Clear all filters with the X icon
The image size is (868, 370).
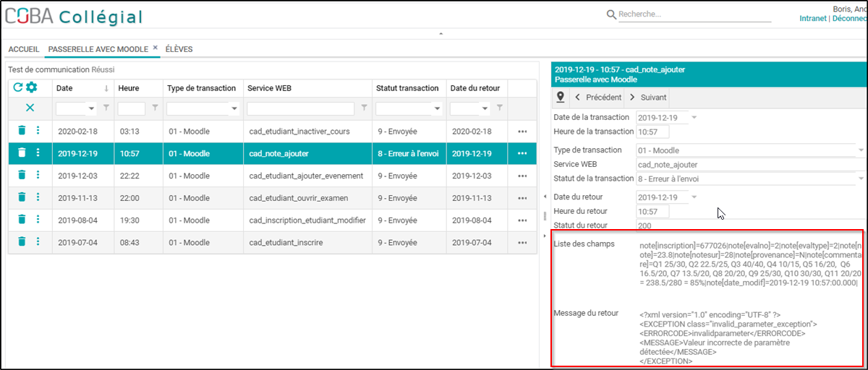click(x=30, y=108)
